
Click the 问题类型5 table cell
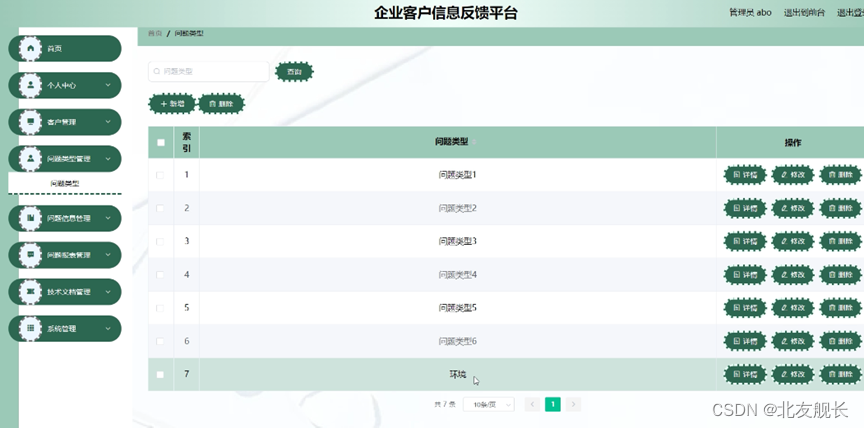(458, 308)
